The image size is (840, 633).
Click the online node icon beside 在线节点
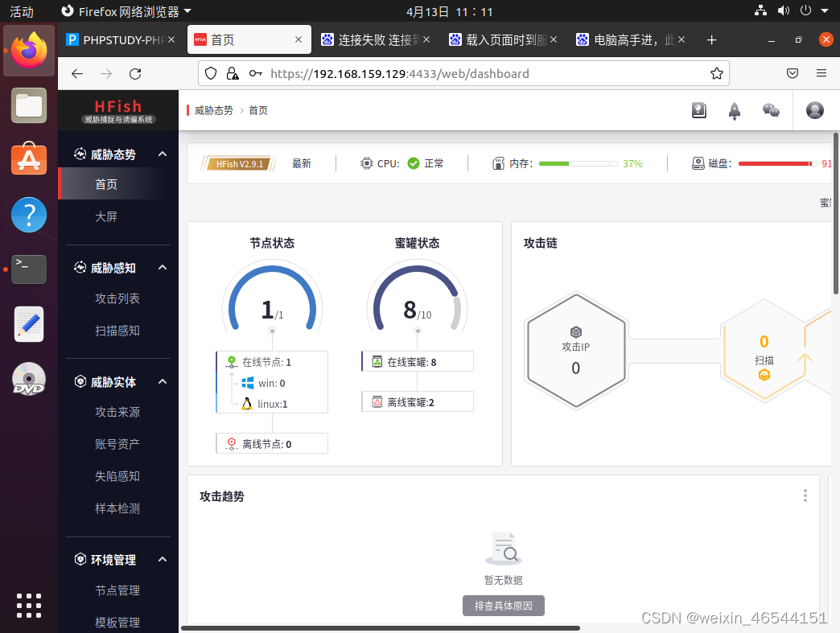click(x=232, y=362)
